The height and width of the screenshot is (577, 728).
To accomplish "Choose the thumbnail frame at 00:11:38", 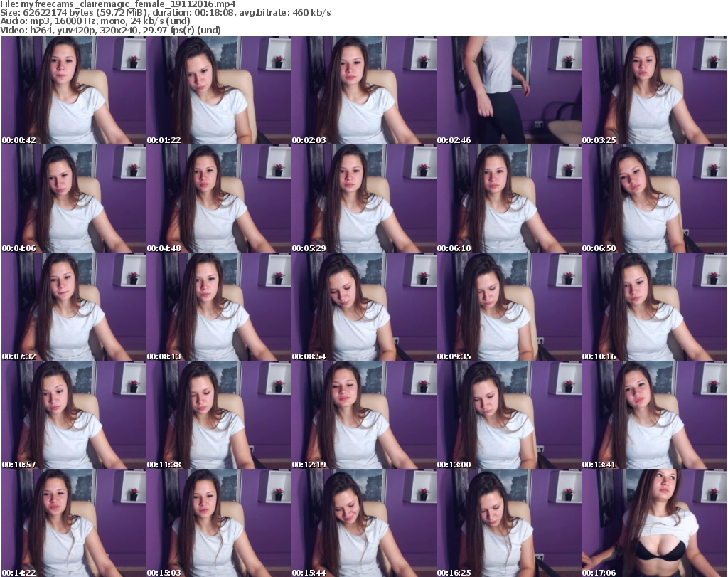I will (219, 415).
